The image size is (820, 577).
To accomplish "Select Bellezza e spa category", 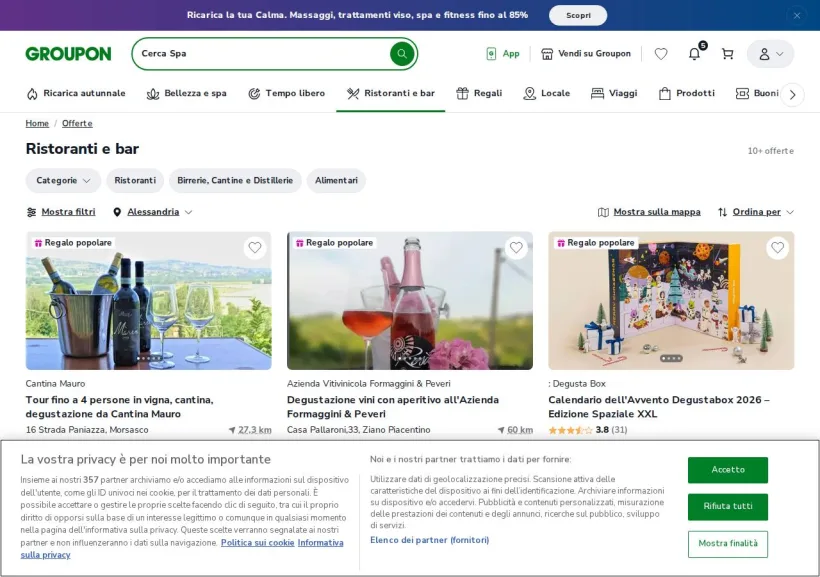I will tap(187, 93).
